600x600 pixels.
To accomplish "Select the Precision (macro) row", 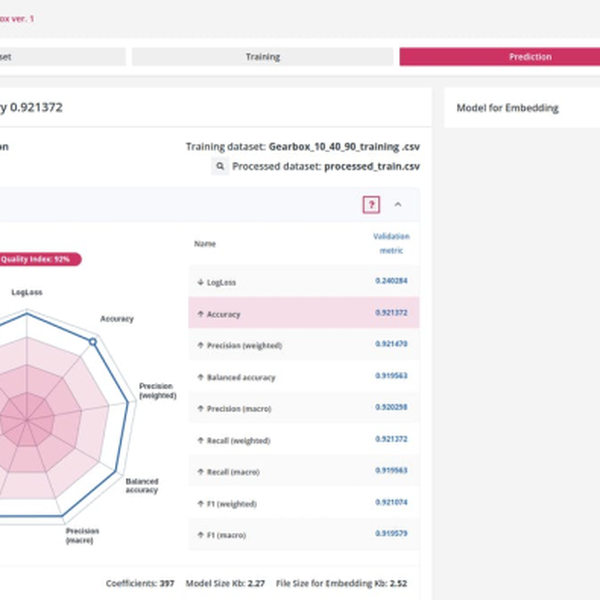I will pos(304,408).
